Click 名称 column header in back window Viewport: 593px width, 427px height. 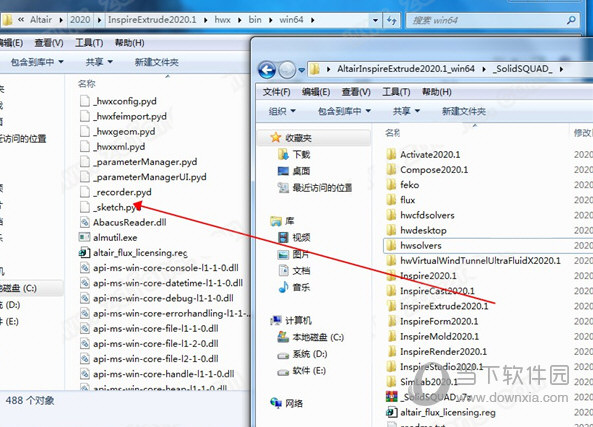click(x=87, y=84)
